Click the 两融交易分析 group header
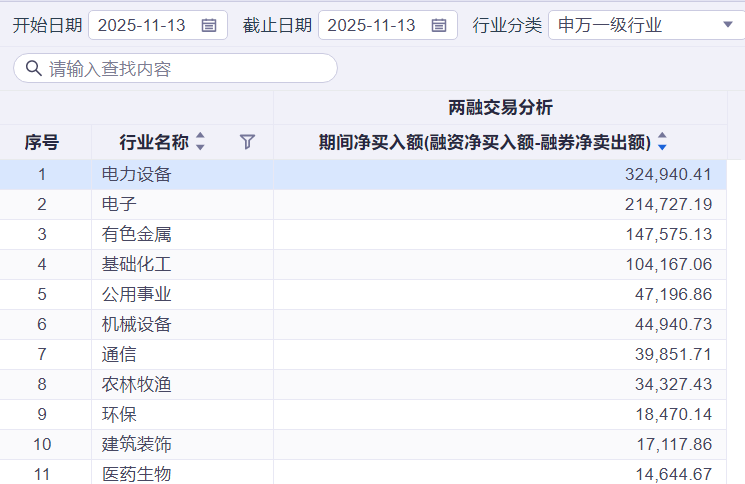The width and height of the screenshot is (745, 484). click(x=500, y=107)
